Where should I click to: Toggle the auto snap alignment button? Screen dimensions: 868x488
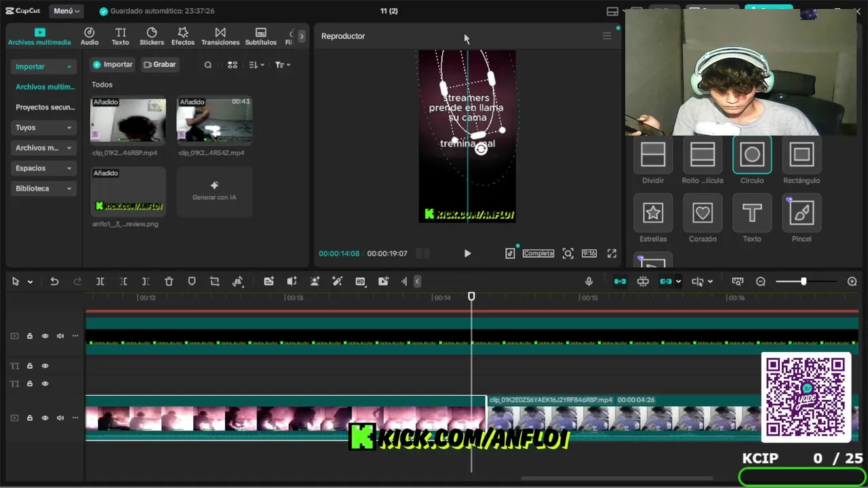coord(643,281)
